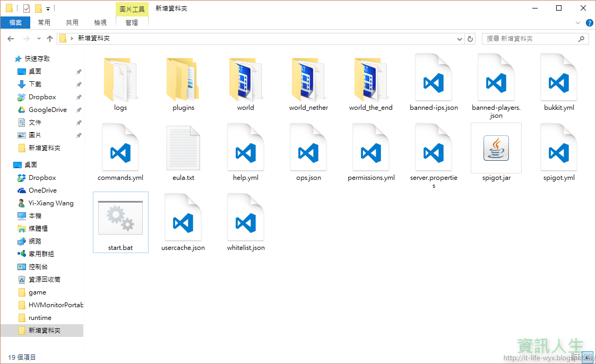
Task: Click New Folder quick access toolbar icon
Action: [x=38, y=8]
